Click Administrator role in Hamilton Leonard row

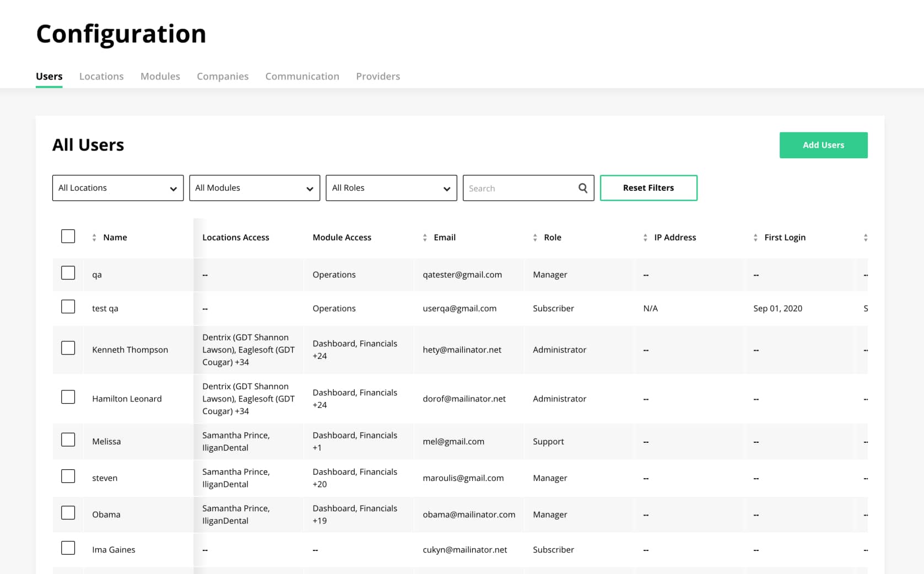click(559, 399)
